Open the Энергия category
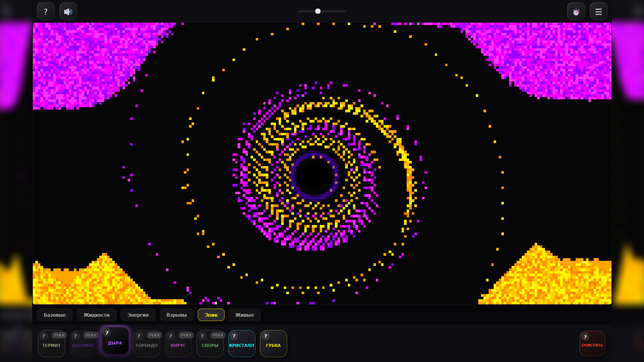The image size is (644, 362). tap(138, 315)
